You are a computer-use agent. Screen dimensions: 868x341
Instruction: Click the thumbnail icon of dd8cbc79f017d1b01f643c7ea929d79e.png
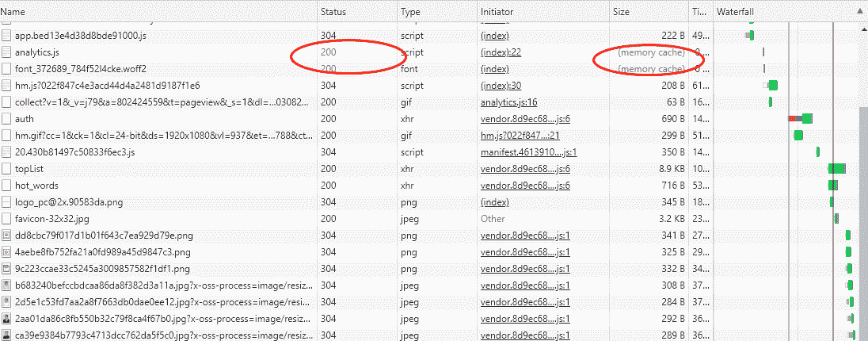tap(6, 235)
